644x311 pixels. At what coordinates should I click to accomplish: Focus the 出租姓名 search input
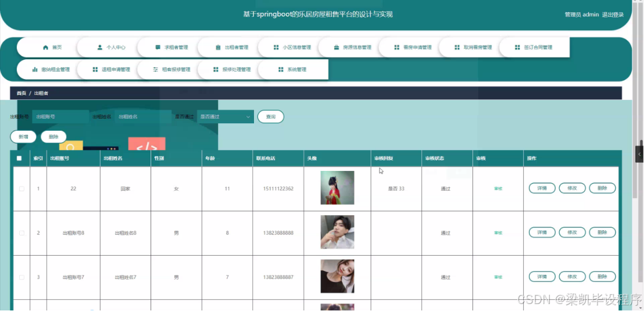(143, 117)
